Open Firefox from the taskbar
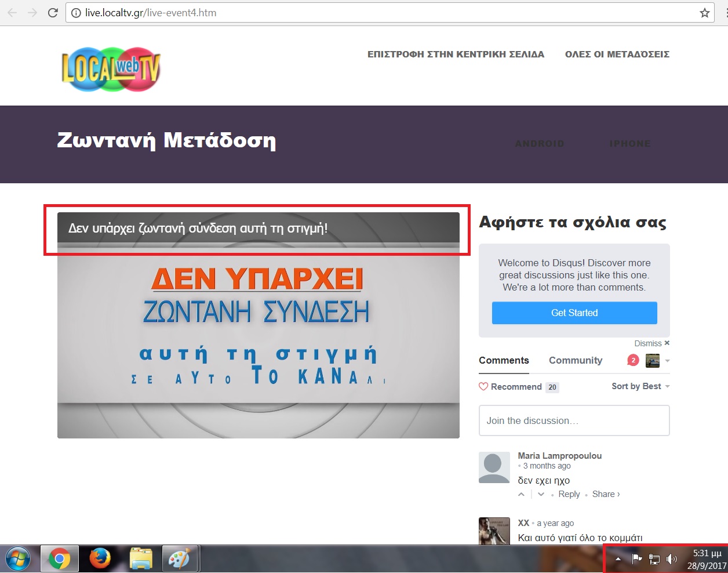Screen dimensions: 728x573 click(x=100, y=559)
